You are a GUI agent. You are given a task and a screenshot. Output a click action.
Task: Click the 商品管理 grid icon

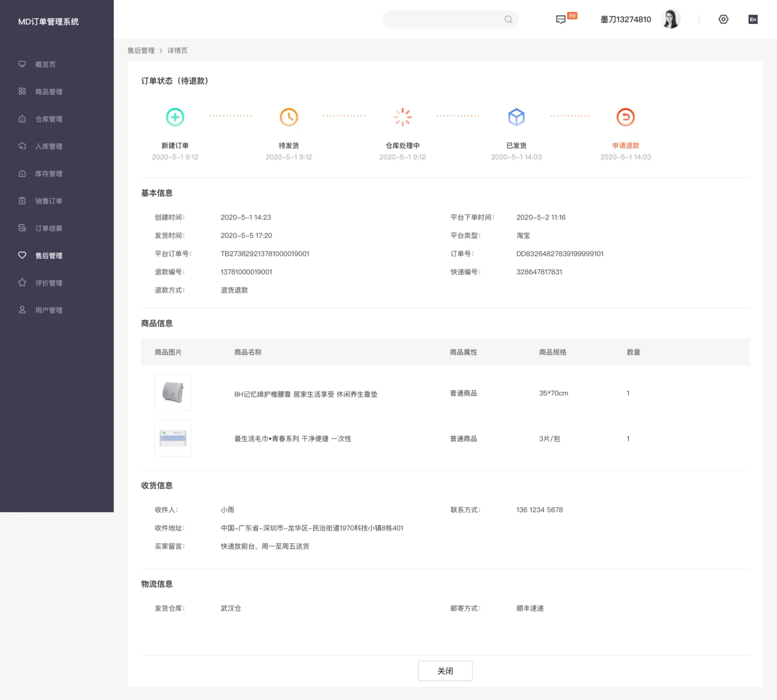[x=22, y=91]
